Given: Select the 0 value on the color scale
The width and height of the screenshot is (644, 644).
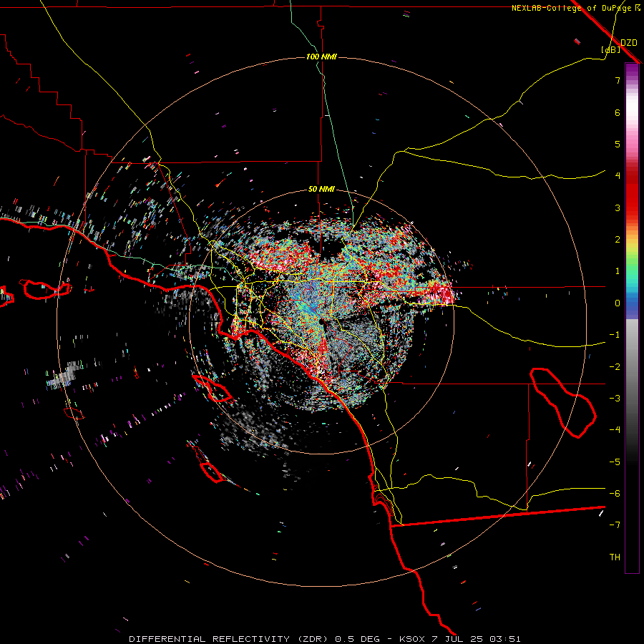Looking at the screenshot, I should [618, 303].
